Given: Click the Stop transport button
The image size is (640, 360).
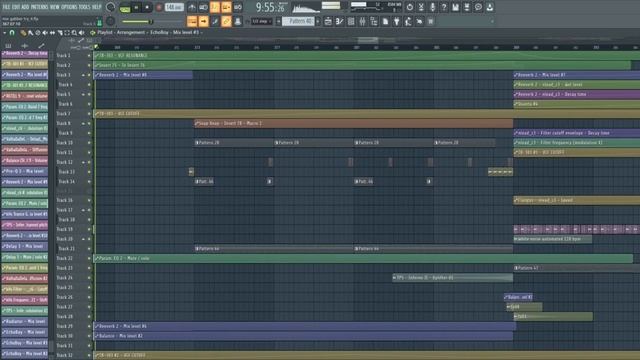Looking at the screenshot, I should [147, 7].
